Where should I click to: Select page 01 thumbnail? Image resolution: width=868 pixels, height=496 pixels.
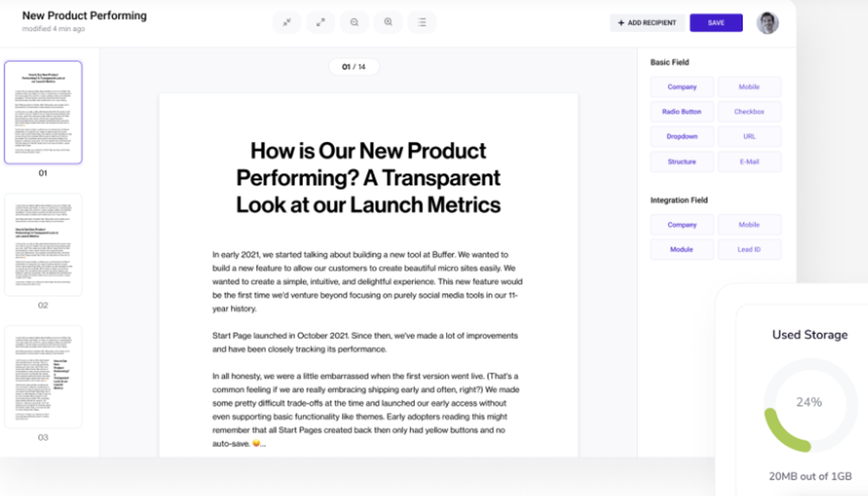[43, 112]
